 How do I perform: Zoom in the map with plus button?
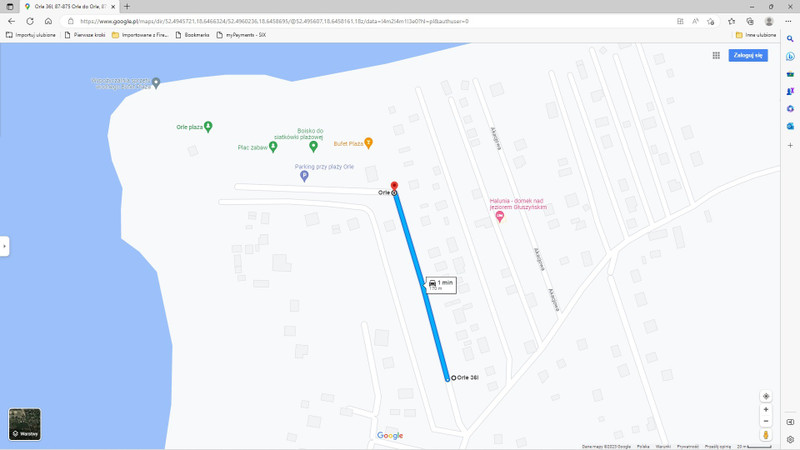[x=766, y=409]
